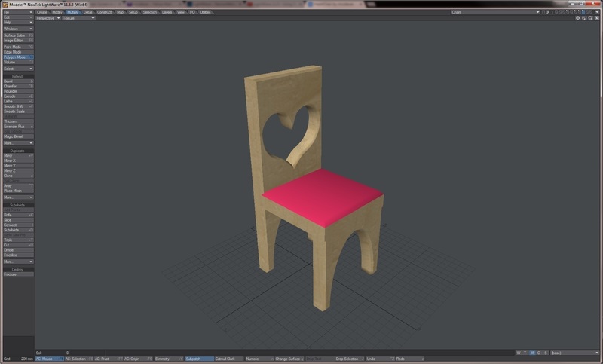Activate Polygon Mode
Viewport: 603px width, 364px height.
click(18, 57)
